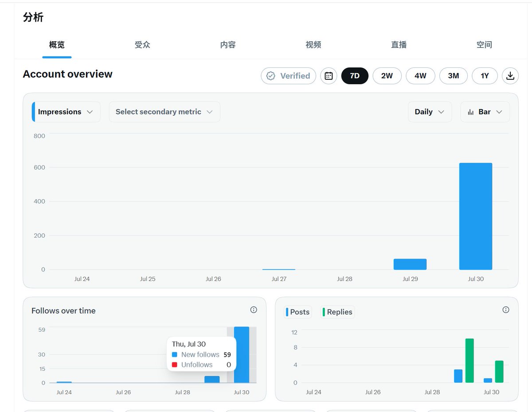Image resolution: width=532 pixels, height=412 pixels.
Task: Click Jul 27 label on impressions axis
Action: [x=279, y=279]
